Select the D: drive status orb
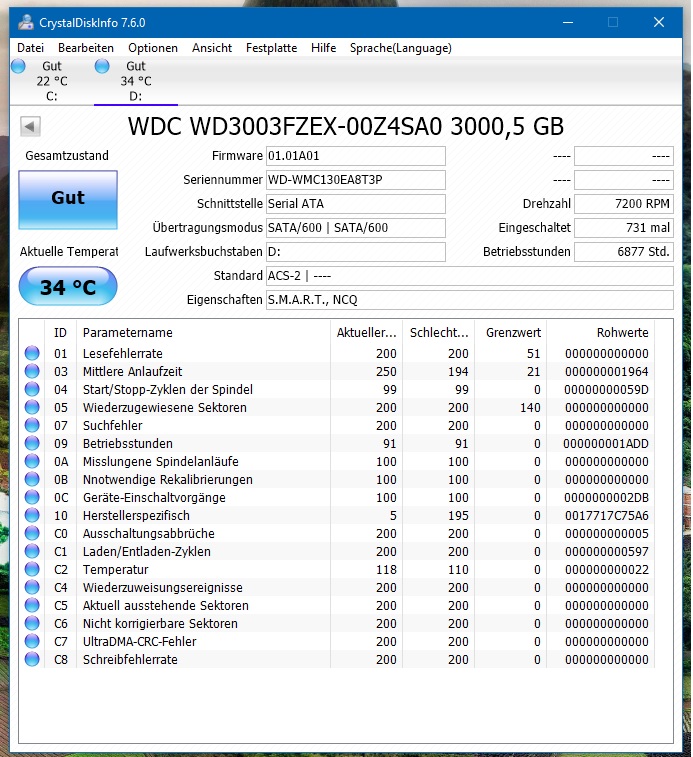 tap(102, 66)
